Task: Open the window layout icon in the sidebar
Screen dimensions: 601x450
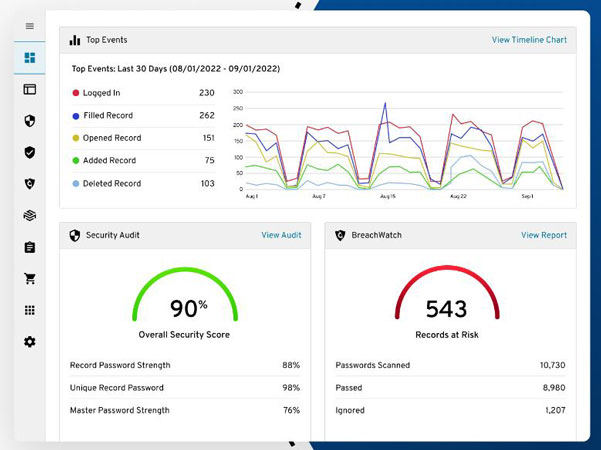Action: 29,89
